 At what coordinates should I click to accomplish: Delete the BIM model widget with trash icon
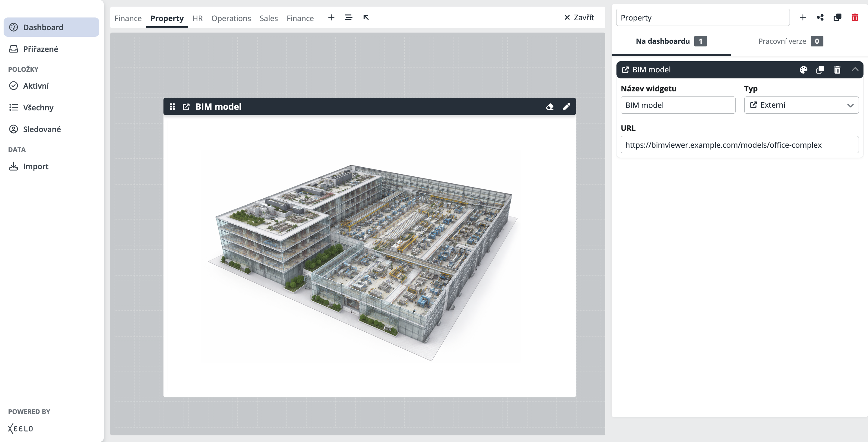point(837,70)
